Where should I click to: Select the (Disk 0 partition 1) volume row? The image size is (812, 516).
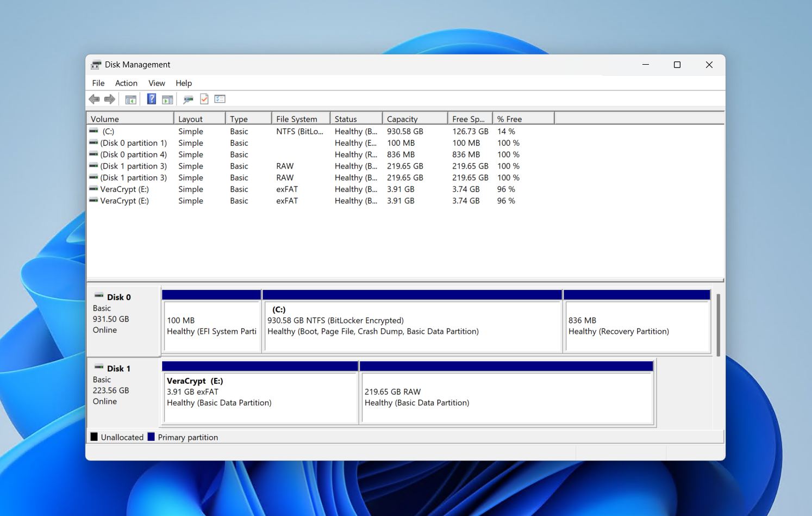click(x=405, y=142)
